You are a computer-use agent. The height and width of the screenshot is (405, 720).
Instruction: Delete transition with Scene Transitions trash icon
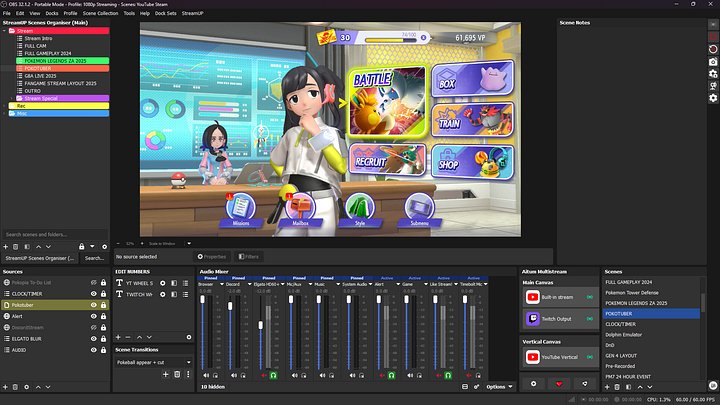pos(177,374)
